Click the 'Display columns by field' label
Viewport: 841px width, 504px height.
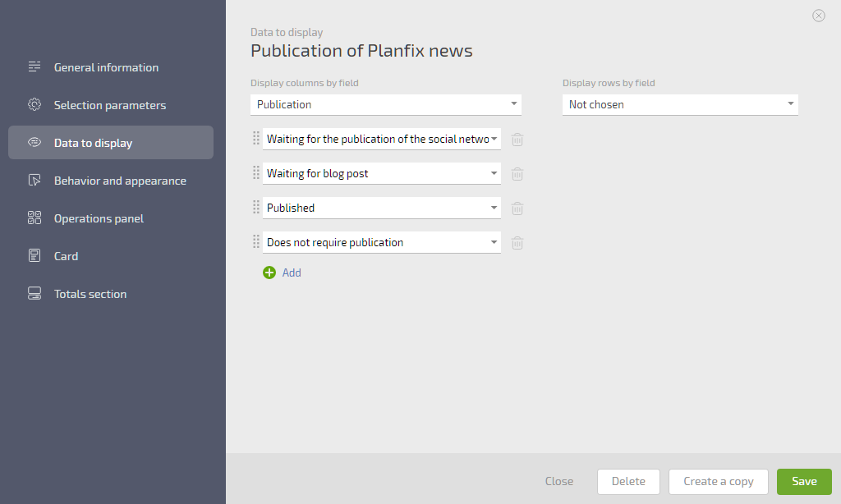(x=304, y=83)
